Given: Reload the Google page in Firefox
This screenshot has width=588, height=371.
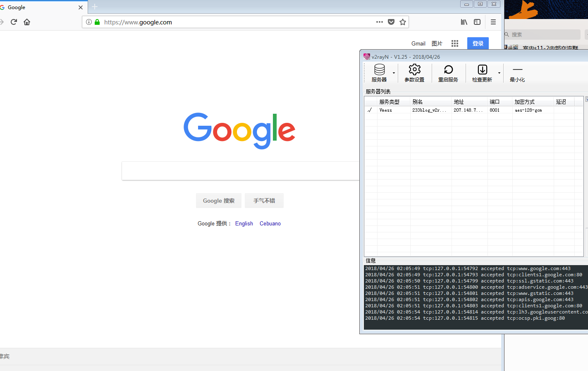Looking at the screenshot, I should 14,22.
